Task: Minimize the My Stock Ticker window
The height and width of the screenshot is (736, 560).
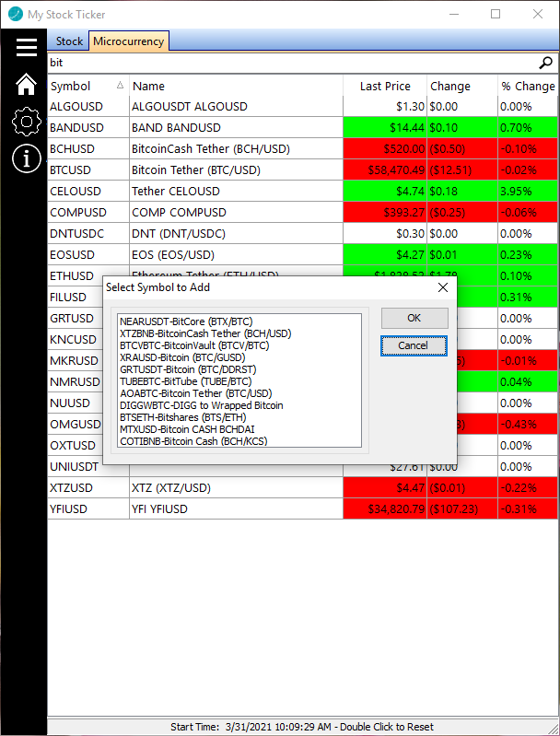Action: point(454,14)
